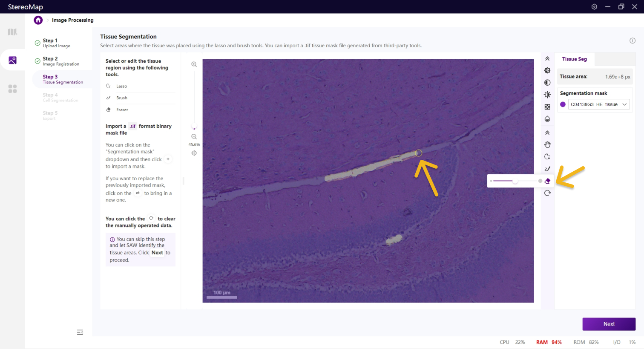
Task: Click the eraser size slider handle
Action: (x=515, y=181)
